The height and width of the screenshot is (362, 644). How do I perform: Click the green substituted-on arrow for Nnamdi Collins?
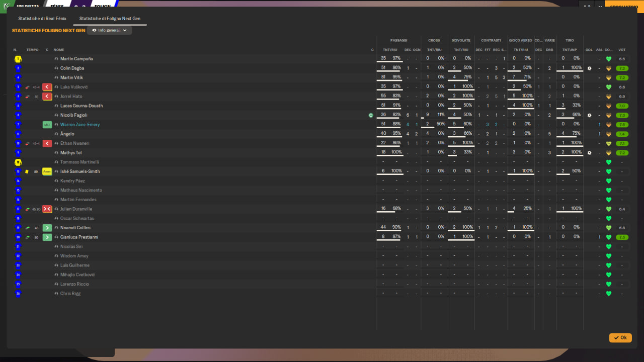(x=47, y=228)
